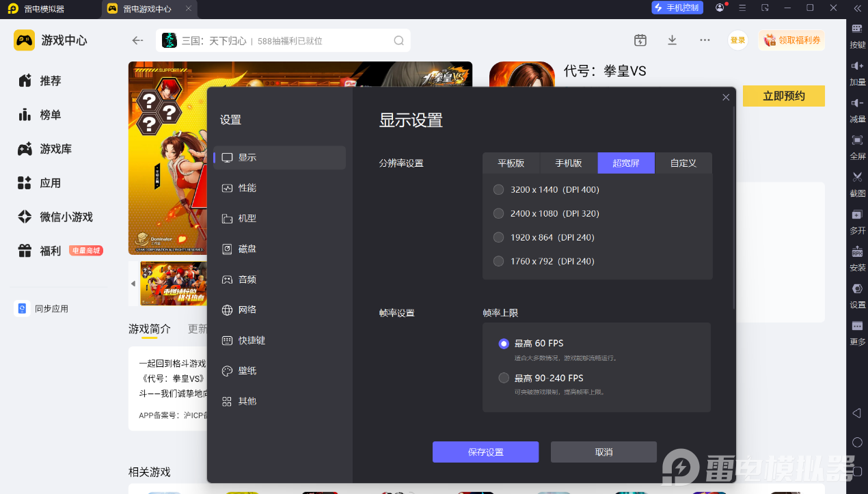This screenshot has width=868, height=494.
Task: Click 领取福利券 coupon button
Action: [791, 40]
